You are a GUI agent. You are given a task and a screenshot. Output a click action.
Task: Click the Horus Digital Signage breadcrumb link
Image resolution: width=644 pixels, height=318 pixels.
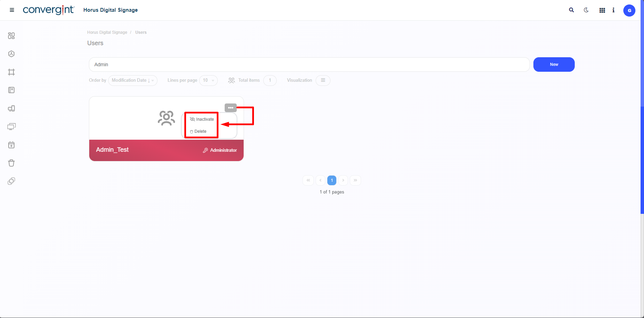coord(107,32)
